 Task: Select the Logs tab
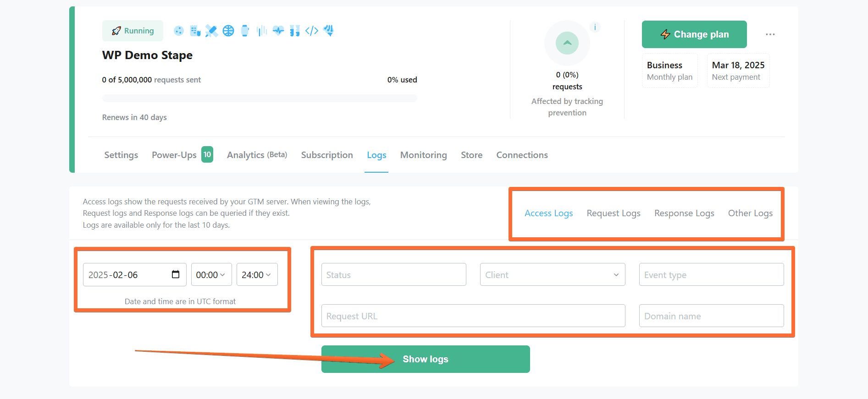(x=376, y=155)
